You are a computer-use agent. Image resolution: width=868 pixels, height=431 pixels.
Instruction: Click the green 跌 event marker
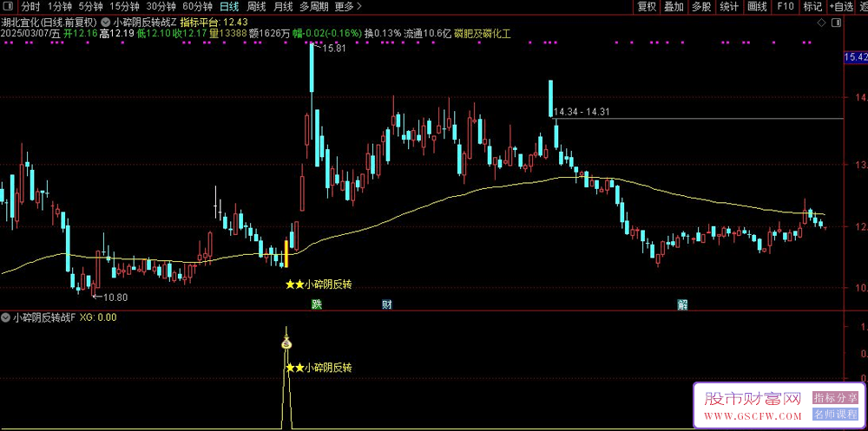[316, 304]
